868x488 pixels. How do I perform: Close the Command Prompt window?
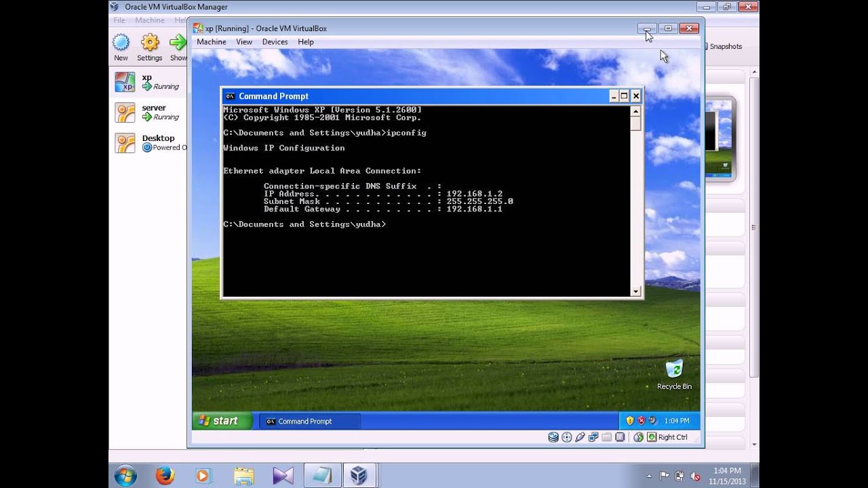tap(636, 96)
